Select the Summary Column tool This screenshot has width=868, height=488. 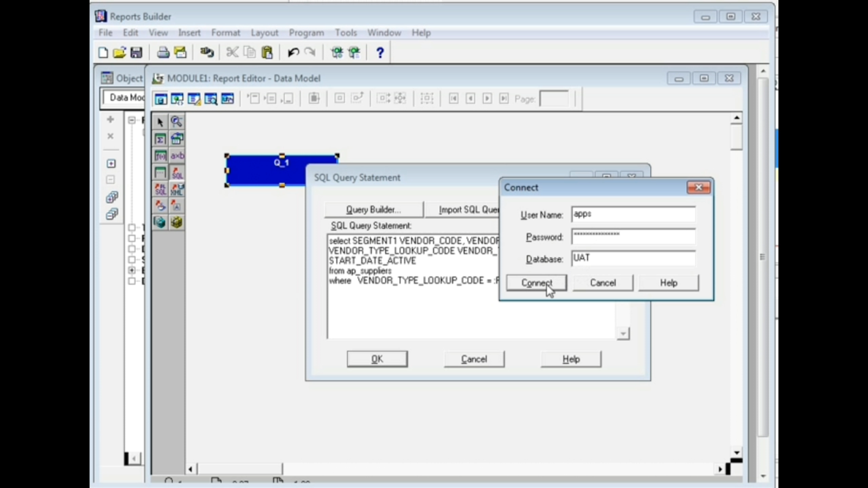[160, 139]
